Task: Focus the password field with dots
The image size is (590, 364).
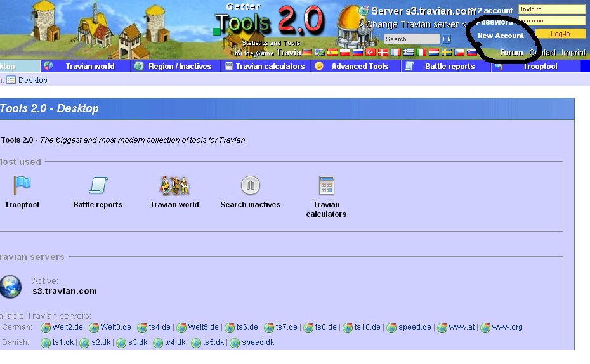Action: [552, 21]
